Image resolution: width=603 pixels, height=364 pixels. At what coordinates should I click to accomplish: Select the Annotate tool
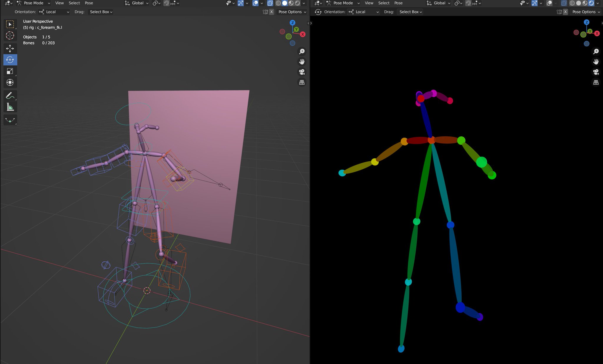[10, 95]
